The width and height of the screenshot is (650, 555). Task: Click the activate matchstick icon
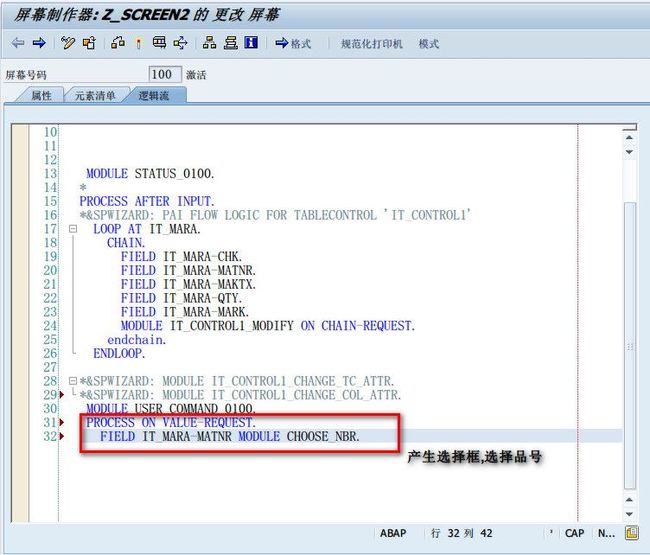139,43
